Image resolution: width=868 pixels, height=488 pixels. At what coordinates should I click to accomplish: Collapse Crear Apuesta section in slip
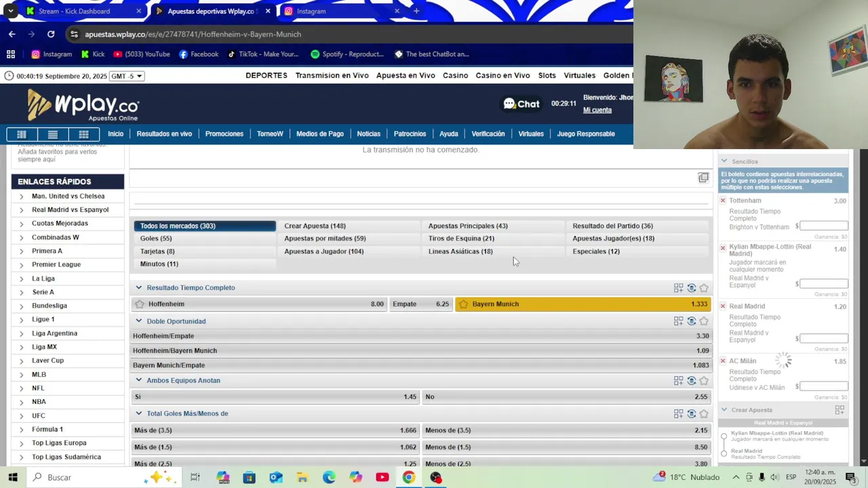coord(724,410)
